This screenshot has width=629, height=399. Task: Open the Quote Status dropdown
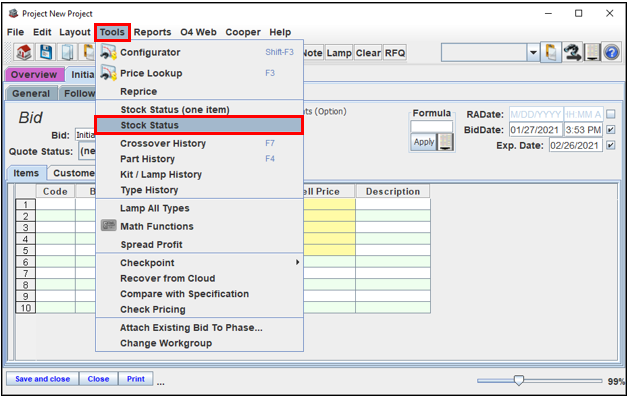(87, 152)
